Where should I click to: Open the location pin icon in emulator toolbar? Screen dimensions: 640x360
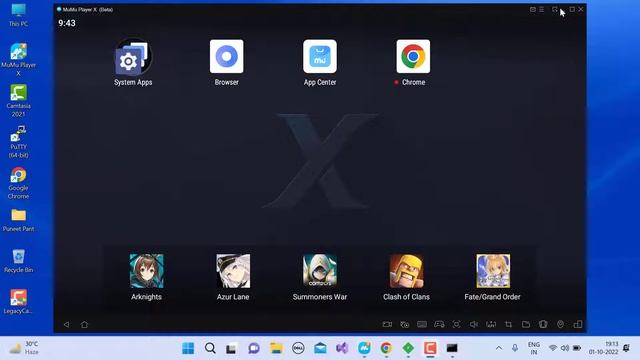pyautogui.click(x=560, y=324)
